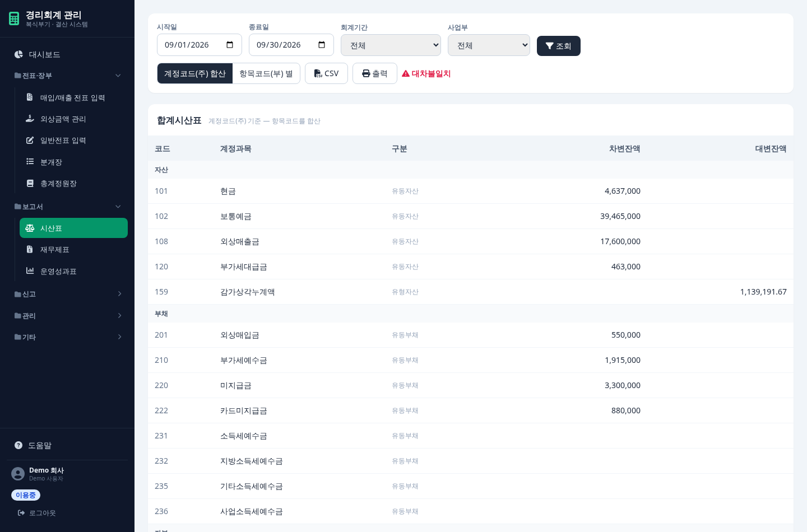The height and width of the screenshot is (532, 807).
Task: Open the 운영성과표 menu item
Action: [73, 271]
